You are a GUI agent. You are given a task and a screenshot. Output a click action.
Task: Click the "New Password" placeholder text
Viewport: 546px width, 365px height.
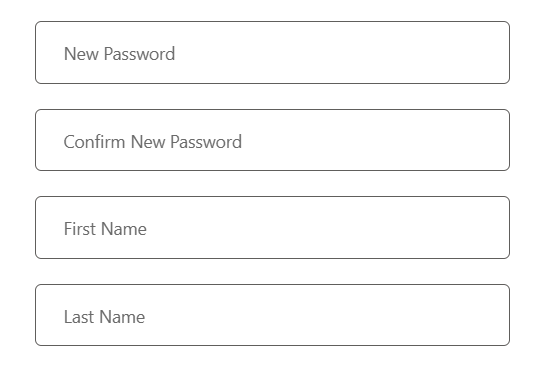click(x=119, y=54)
